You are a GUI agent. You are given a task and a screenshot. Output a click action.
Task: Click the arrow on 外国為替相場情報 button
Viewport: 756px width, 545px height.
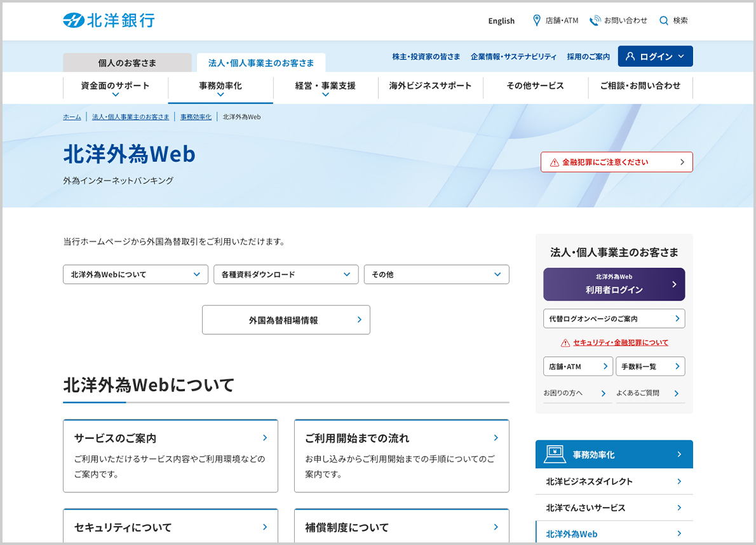[359, 320]
